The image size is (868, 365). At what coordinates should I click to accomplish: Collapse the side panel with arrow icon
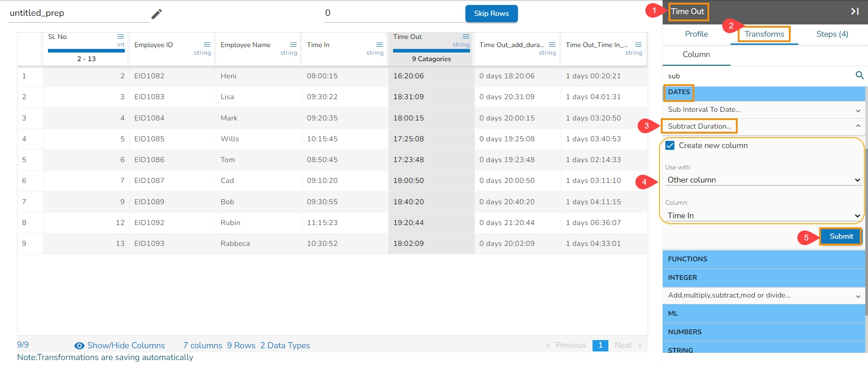tap(854, 11)
